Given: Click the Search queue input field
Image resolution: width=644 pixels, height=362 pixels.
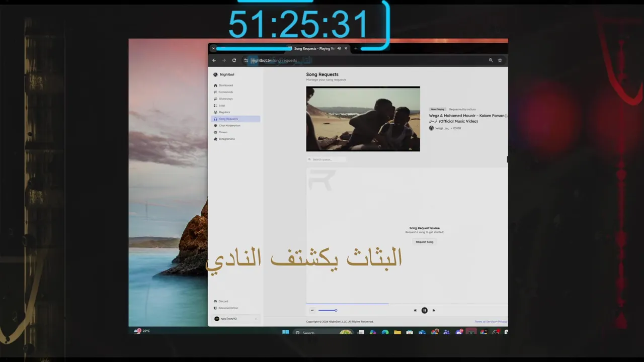Looking at the screenshot, I should coord(327,159).
